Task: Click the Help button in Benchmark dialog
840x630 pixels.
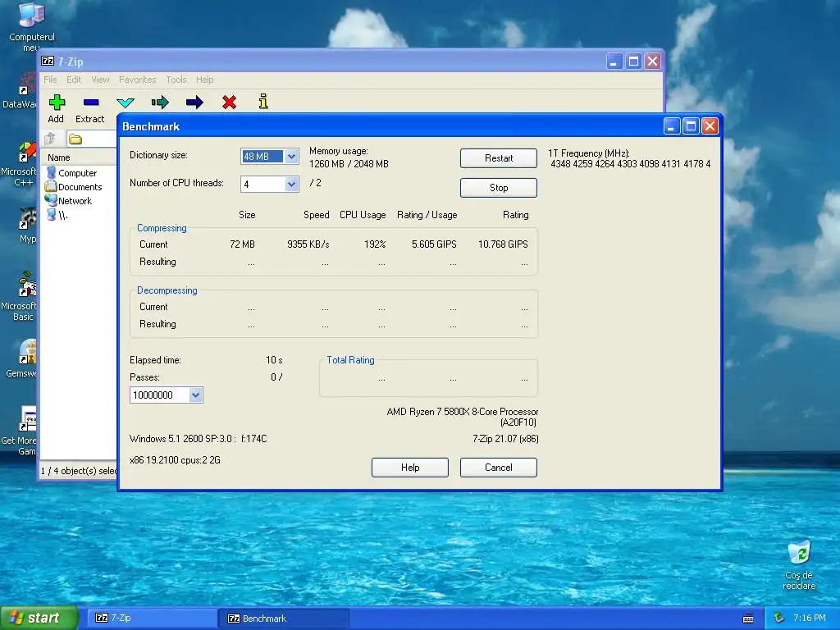Action: (x=410, y=467)
